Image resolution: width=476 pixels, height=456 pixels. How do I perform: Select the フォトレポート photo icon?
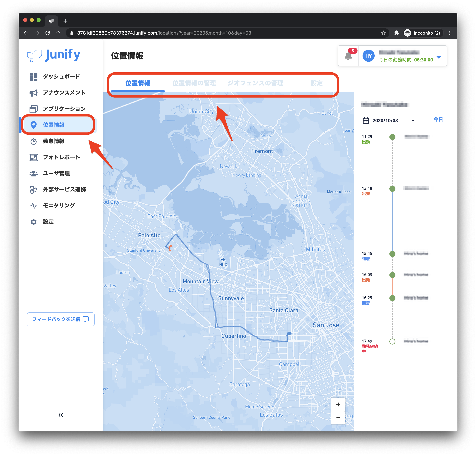[34, 157]
